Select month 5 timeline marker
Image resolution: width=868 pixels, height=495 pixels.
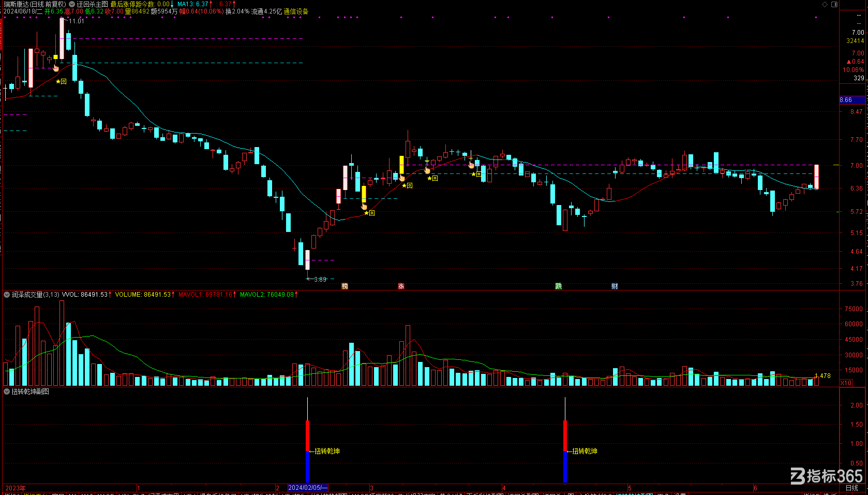pyautogui.click(x=630, y=488)
